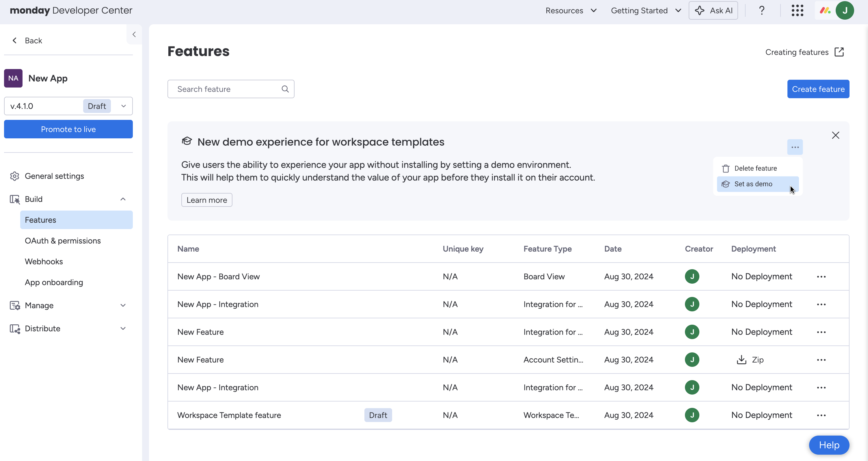Viewport: 868px width, 461px height.
Task: Open the Features sidebar item
Action: click(77, 220)
